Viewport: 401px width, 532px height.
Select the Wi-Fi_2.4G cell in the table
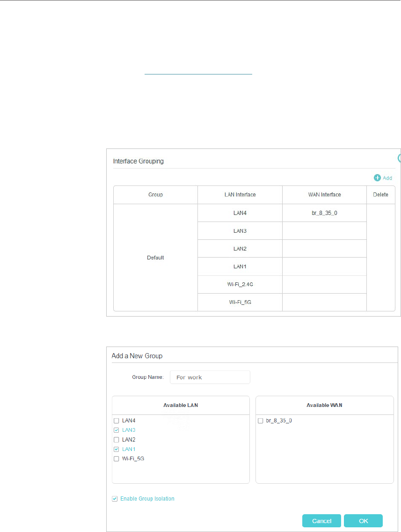coord(240,284)
